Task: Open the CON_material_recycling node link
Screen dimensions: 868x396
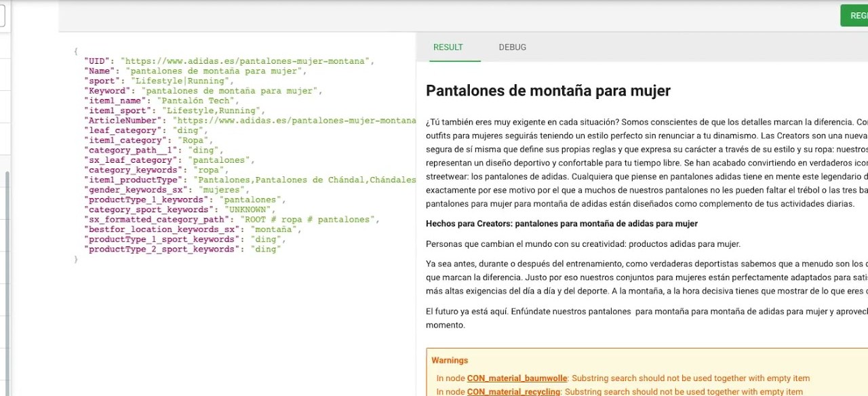Action: 514,392
